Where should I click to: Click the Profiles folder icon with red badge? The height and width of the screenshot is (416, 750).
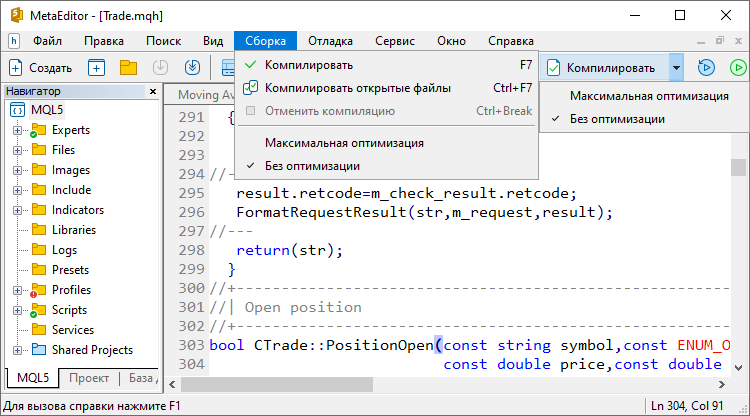(x=38, y=290)
